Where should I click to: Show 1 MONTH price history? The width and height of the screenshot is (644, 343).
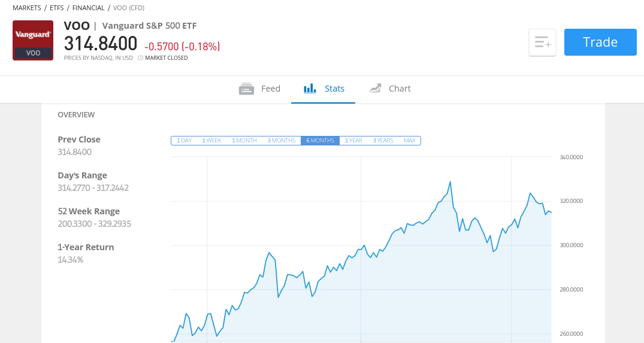[244, 140]
